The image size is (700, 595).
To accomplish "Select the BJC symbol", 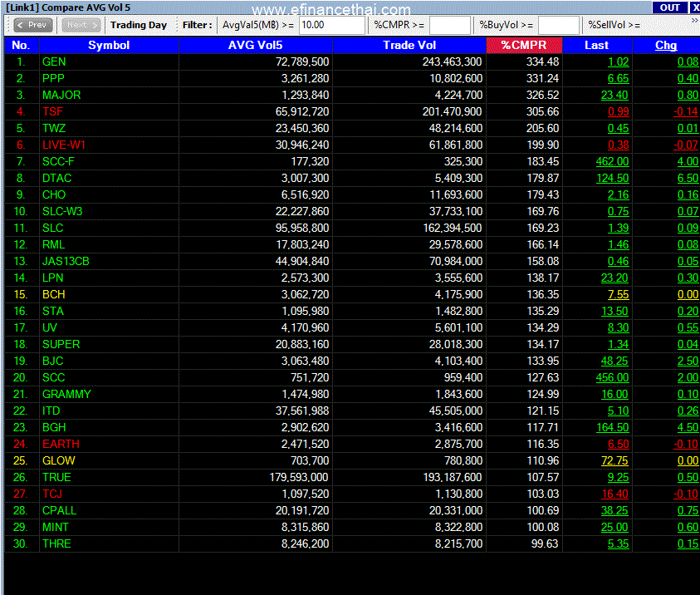I will tap(52, 361).
